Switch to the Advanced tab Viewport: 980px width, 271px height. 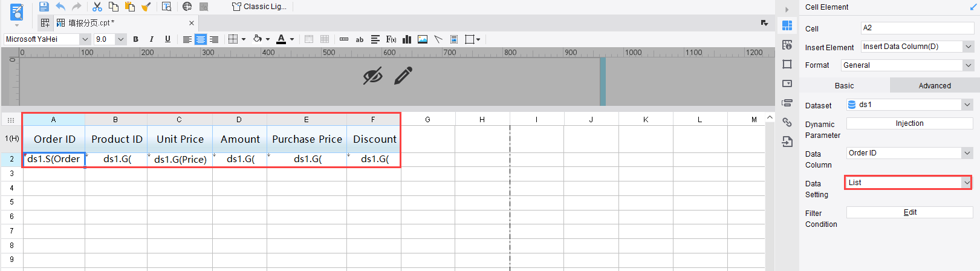(x=935, y=86)
